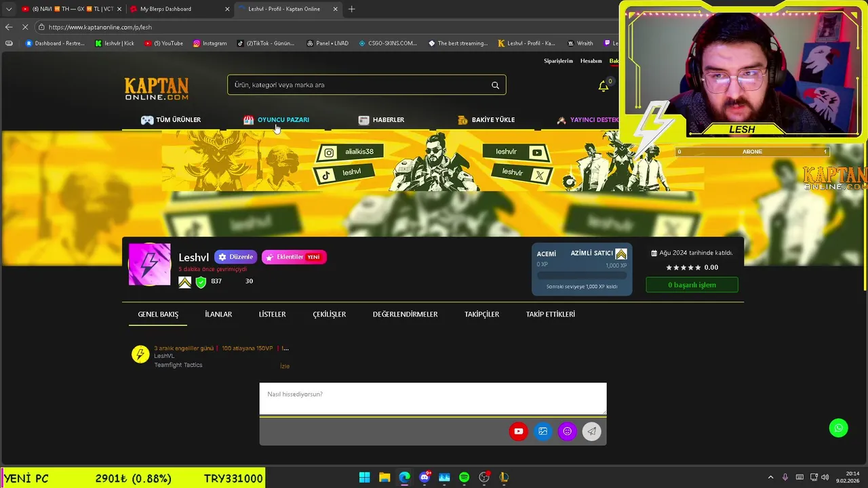
Task: Click the TikTok leshvl banner badge
Action: coord(344,173)
